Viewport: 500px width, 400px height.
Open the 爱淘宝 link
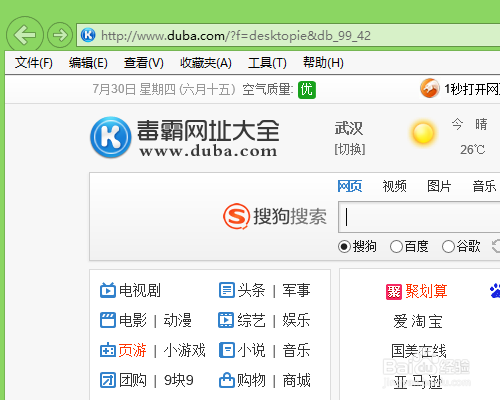click(418, 321)
